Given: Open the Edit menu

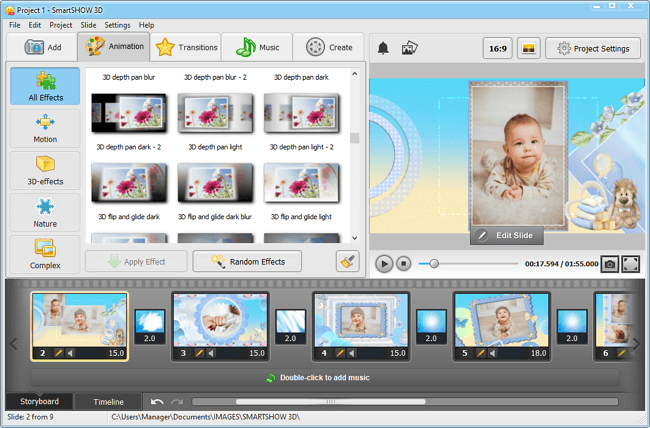Looking at the screenshot, I should click(x=34, y=25).
